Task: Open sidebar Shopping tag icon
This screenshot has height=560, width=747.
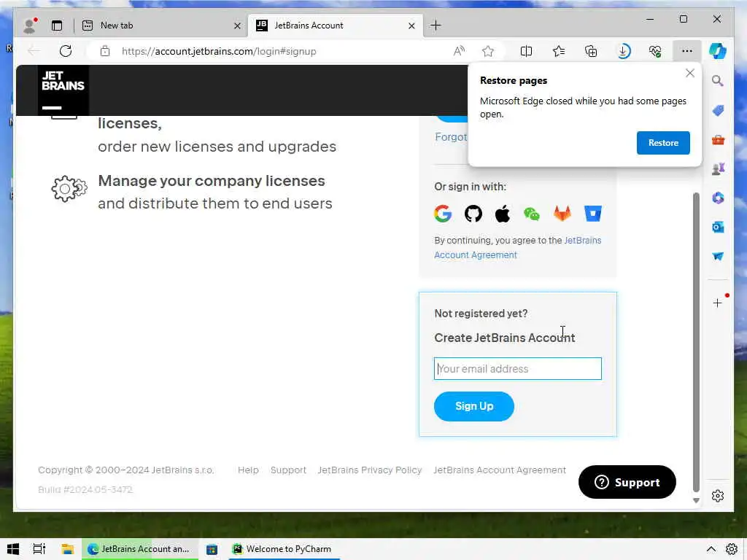Action: [718, 111]
